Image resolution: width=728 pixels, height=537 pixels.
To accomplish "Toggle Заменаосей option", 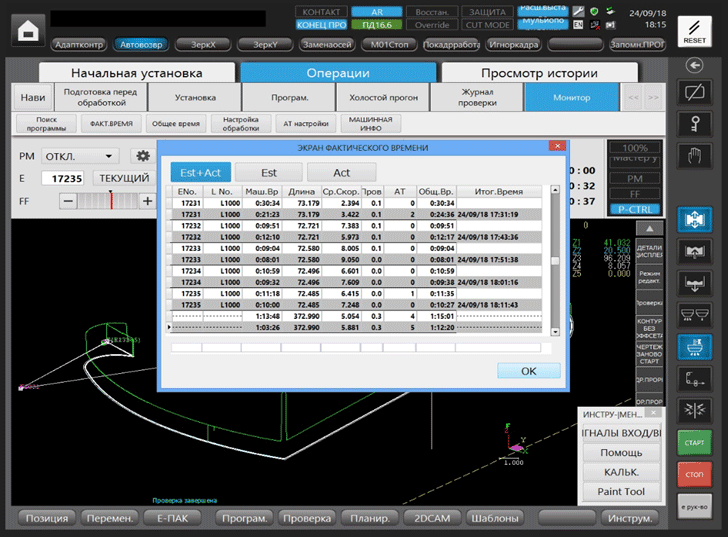I will tap(327, 45).
